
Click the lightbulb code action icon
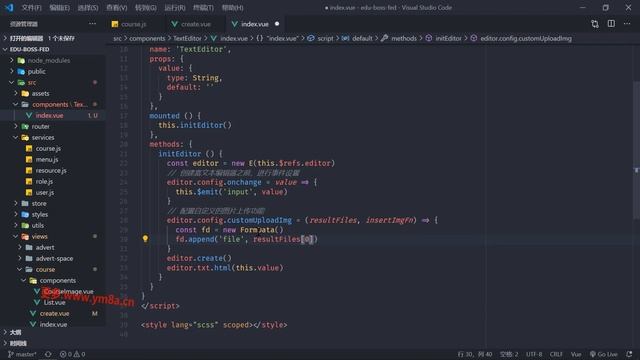[x=145, y=239]
